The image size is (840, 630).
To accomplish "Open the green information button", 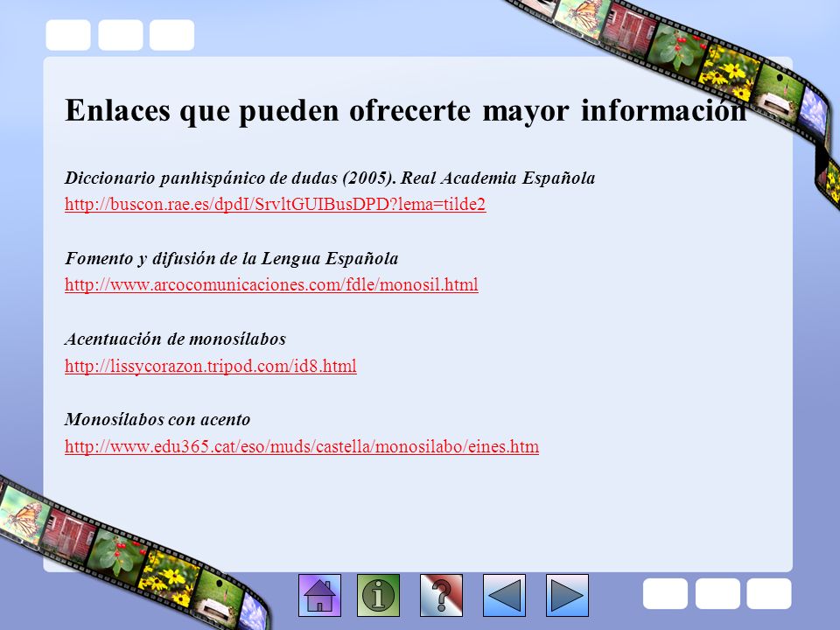I will (378, 595).
